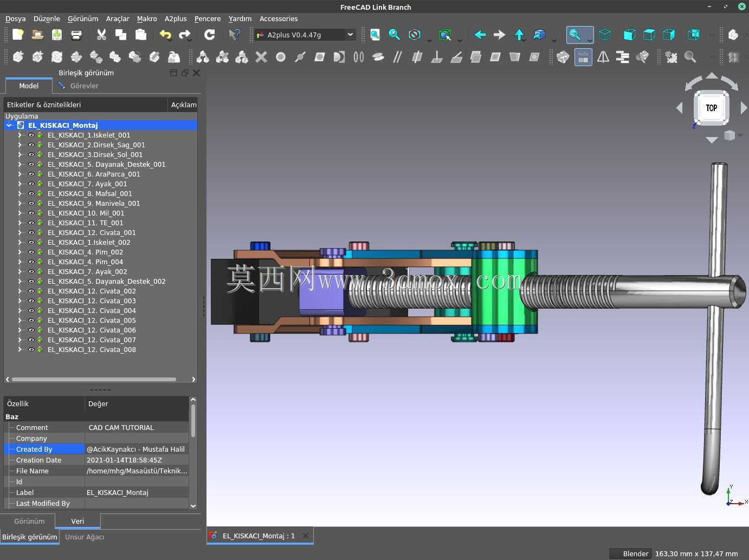Expand the EL_KISKACI_7. Ayak_001 node
749x560 pixels.
20,184
